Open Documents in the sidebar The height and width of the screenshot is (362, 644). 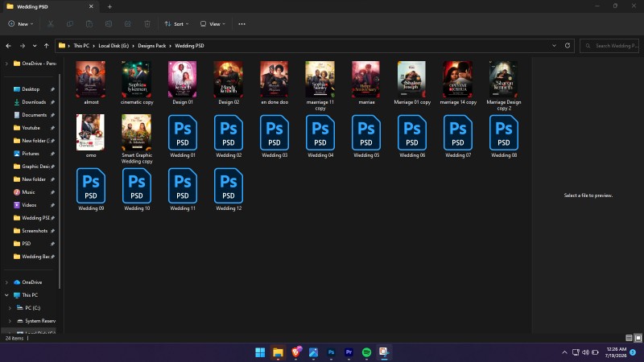(x=34, y=115)
